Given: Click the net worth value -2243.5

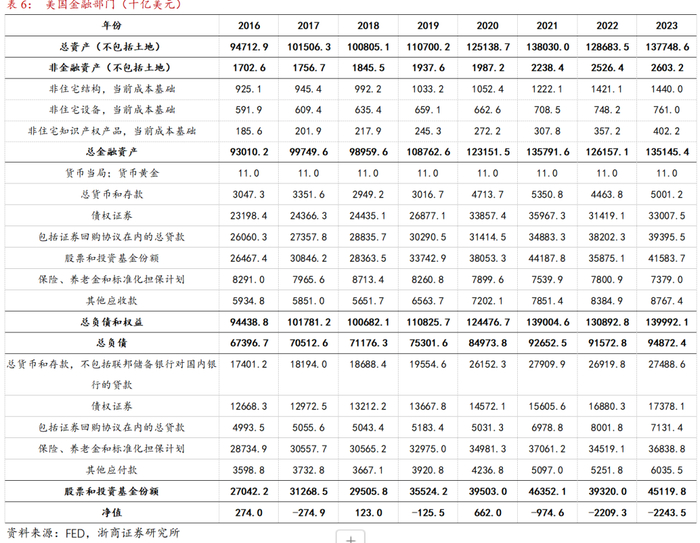Looking at the screenshot, I should 667,513.
